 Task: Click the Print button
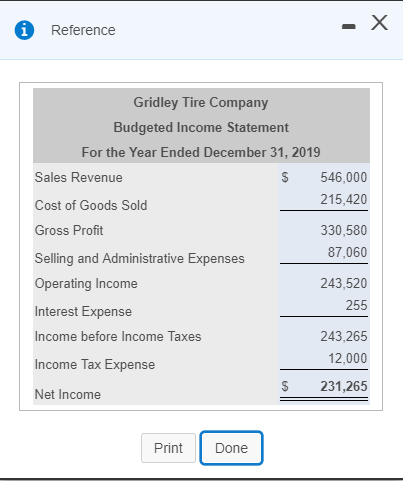tap(168, 448)
